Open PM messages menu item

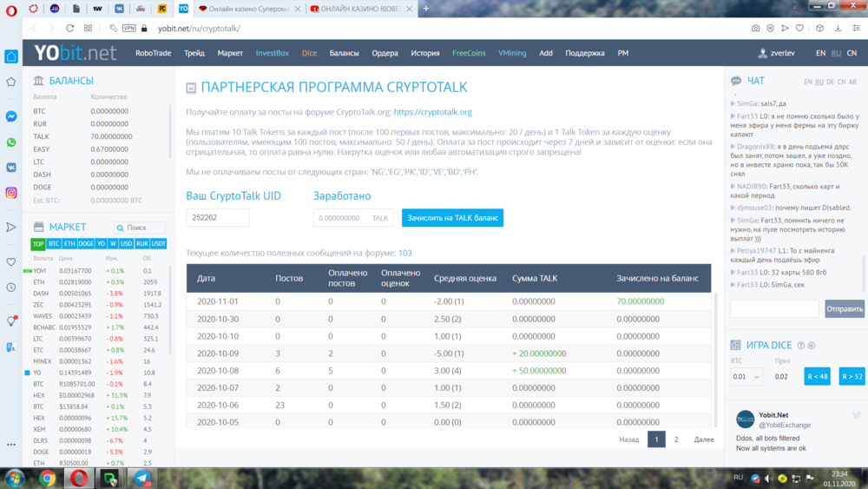pos(622,53)
